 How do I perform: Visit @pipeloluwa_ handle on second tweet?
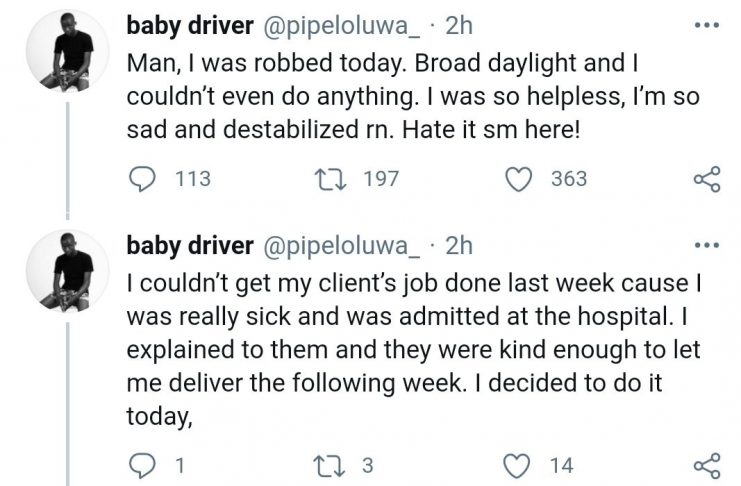pos(344,246)
